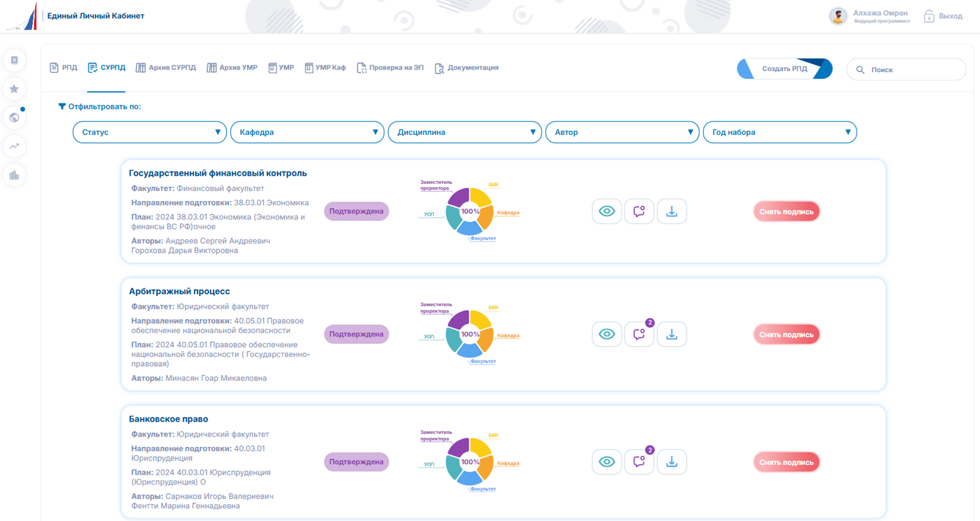Open the Арбитражный процесс card title

point(179,291)
